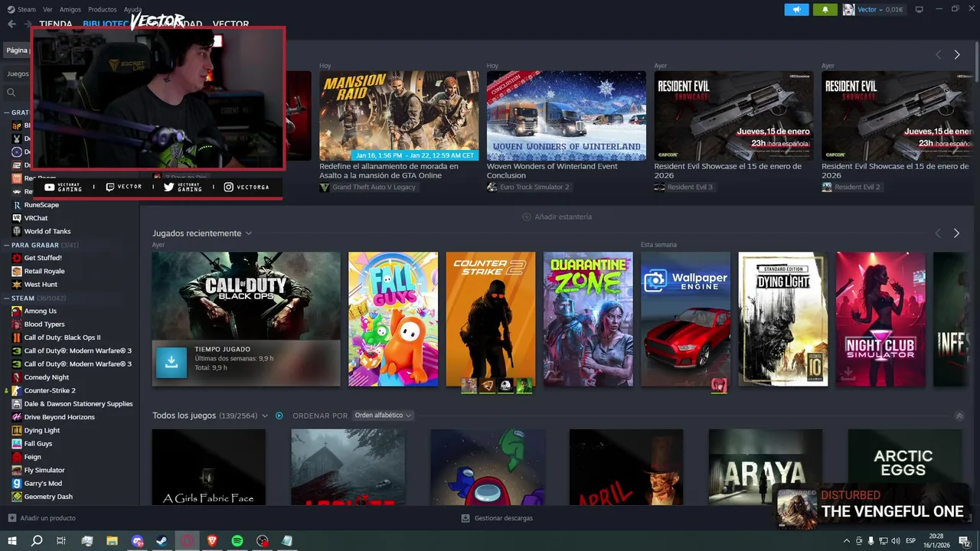Show hidden system tray icons
The height and width of the screenshot is (551, 980).
tap(847, 540)
